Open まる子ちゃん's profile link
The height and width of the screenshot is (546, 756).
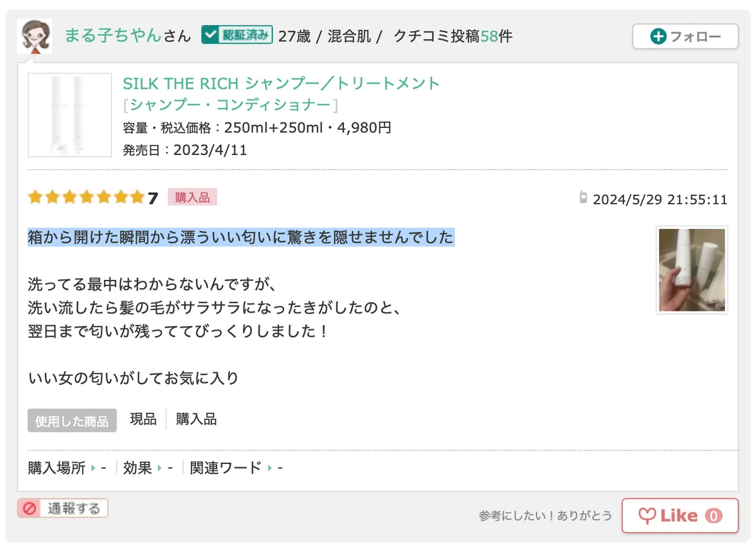pos(113,35)
